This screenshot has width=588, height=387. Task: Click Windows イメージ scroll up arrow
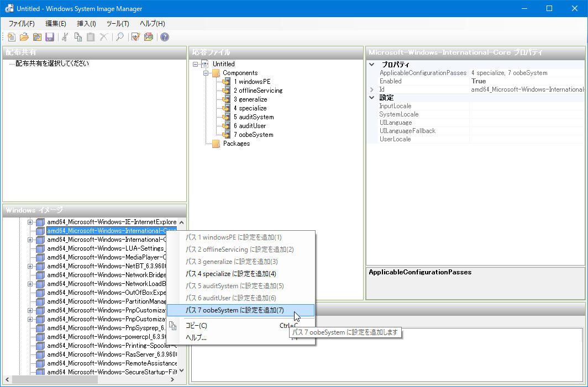point(181,222)
